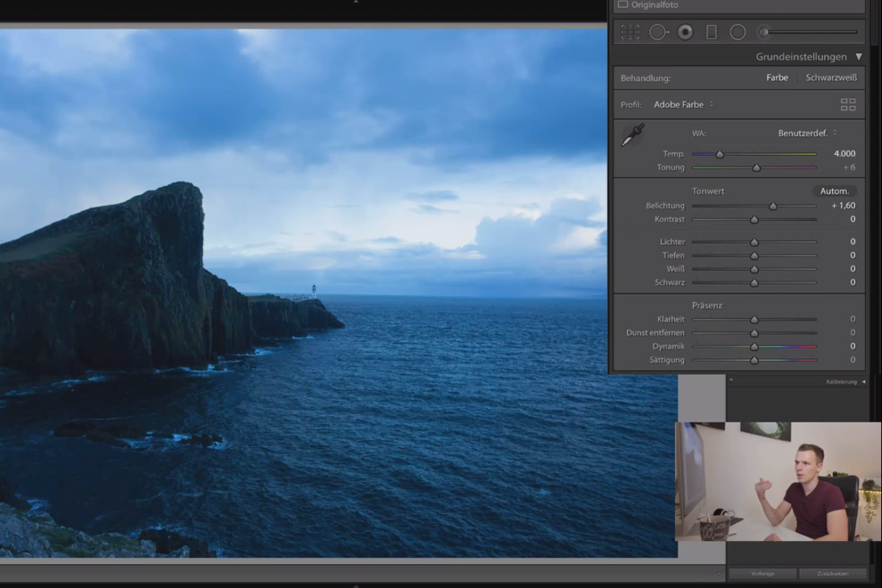Click the Belichtung value +1,60
882x588 pixels.
(844, 206)
